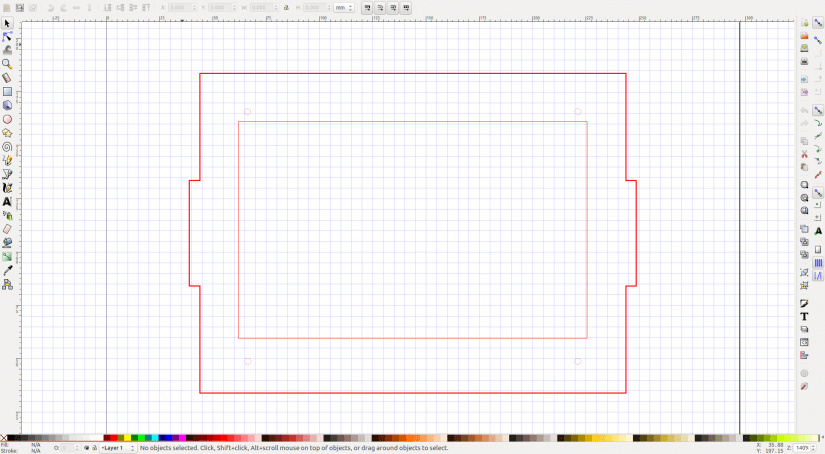This screenshot has height=454, width=825.
Task: Open the Layer 1 layer selector
Action: [118, 448]
